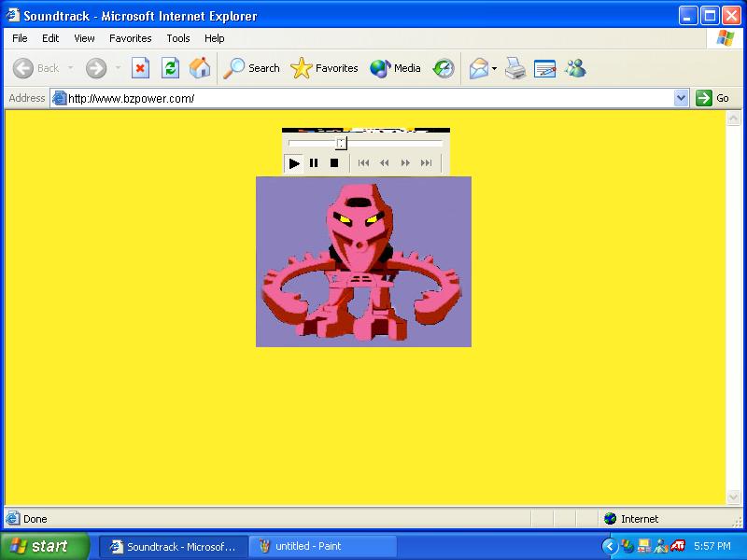Open the IE title bar system icon
747x560 pixels.
12,15
